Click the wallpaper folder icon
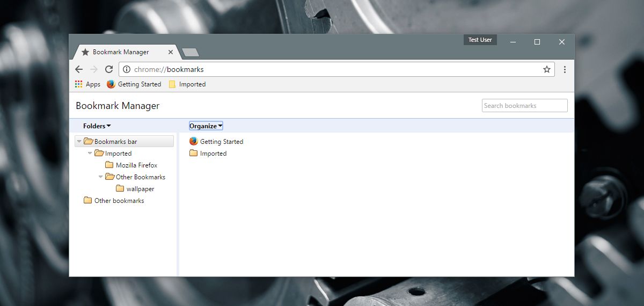 (120, 189)
